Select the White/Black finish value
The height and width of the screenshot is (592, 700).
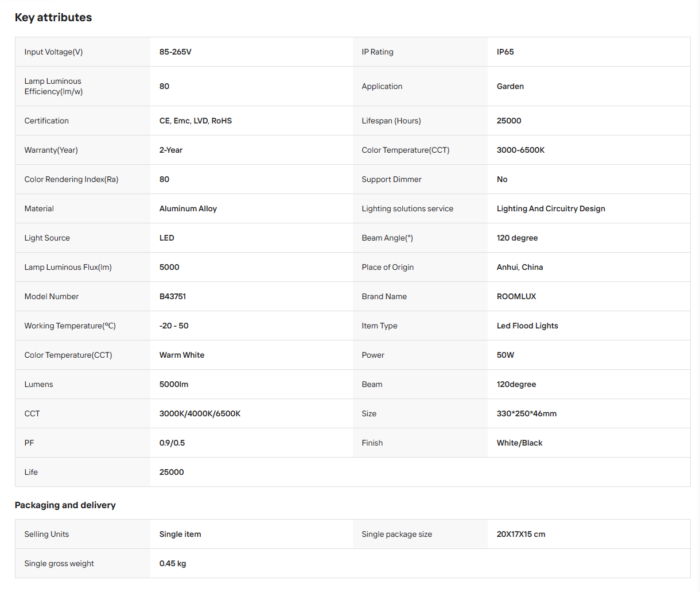[x=520, y=443]
